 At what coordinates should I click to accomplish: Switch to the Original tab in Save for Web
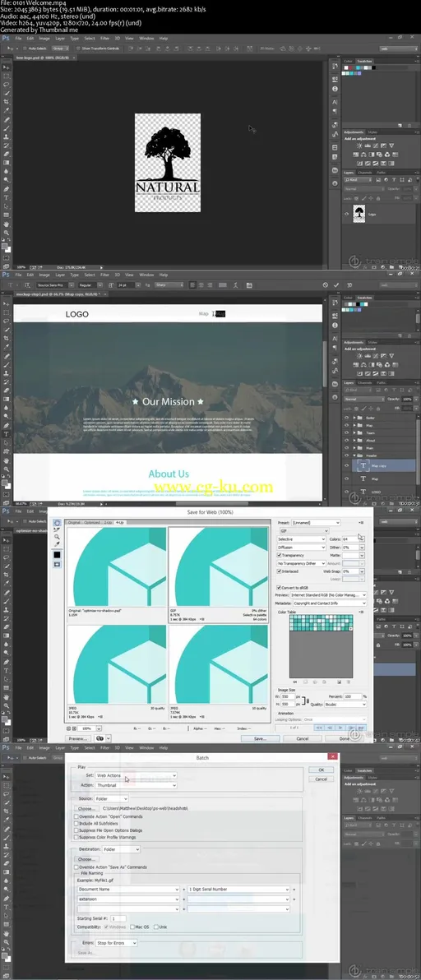coord(74,523)
